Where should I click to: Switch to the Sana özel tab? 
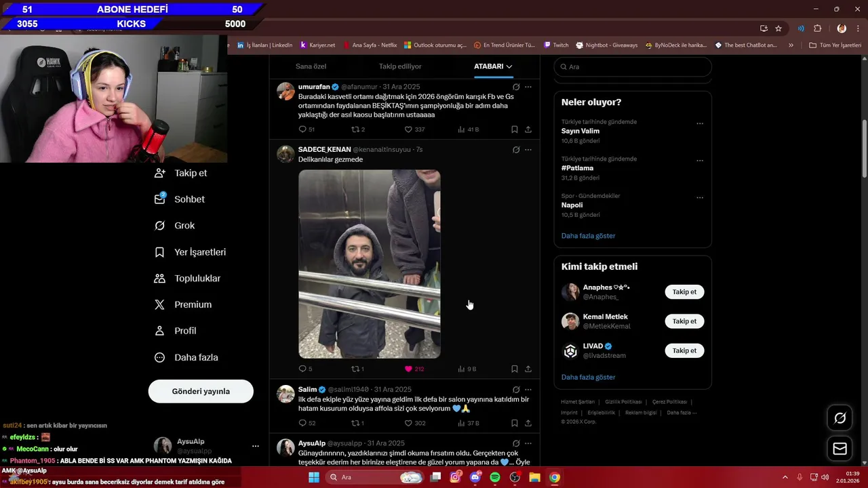(311, 66)
